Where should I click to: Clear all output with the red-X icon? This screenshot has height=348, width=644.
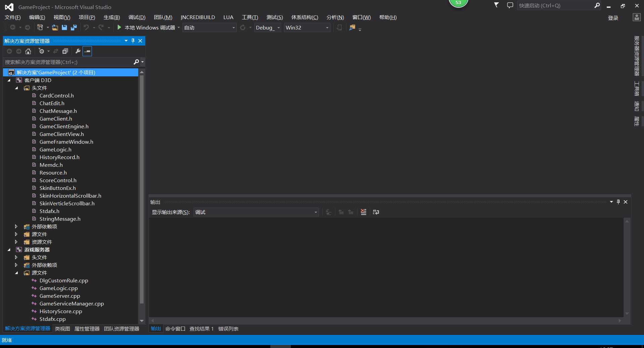[364, 212]
